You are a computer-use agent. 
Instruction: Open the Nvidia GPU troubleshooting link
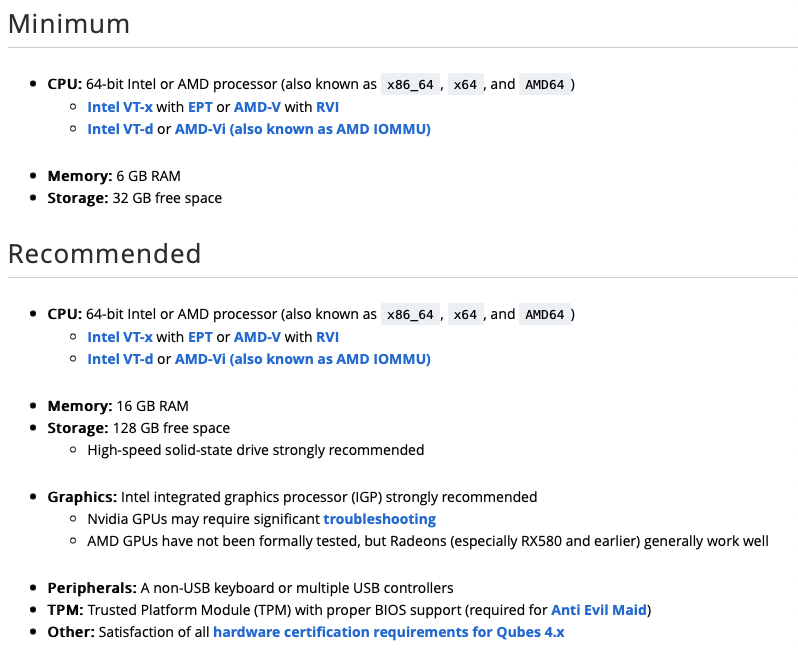point(379,519)
